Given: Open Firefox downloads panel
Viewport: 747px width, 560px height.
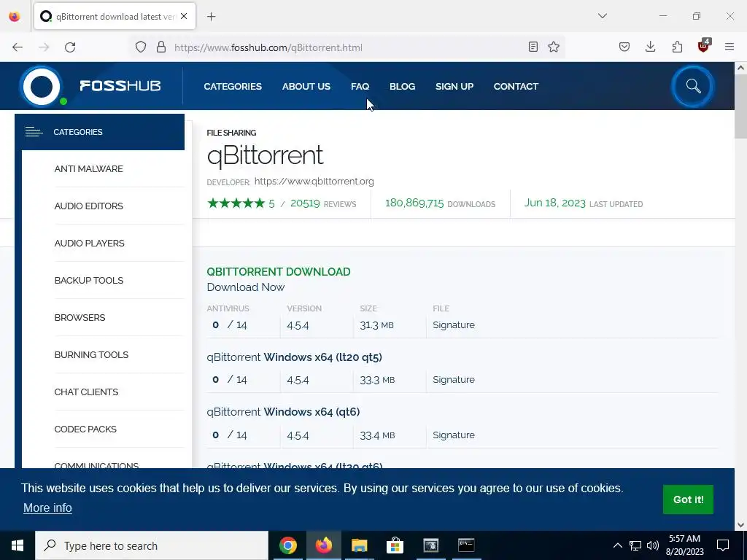Looking at the screenshot, I should coord(650,47).
